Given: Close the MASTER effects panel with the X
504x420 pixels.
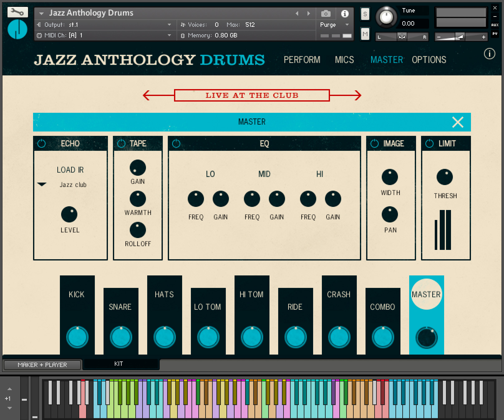Looking at the screenshot, I should (x=457, y=122).
